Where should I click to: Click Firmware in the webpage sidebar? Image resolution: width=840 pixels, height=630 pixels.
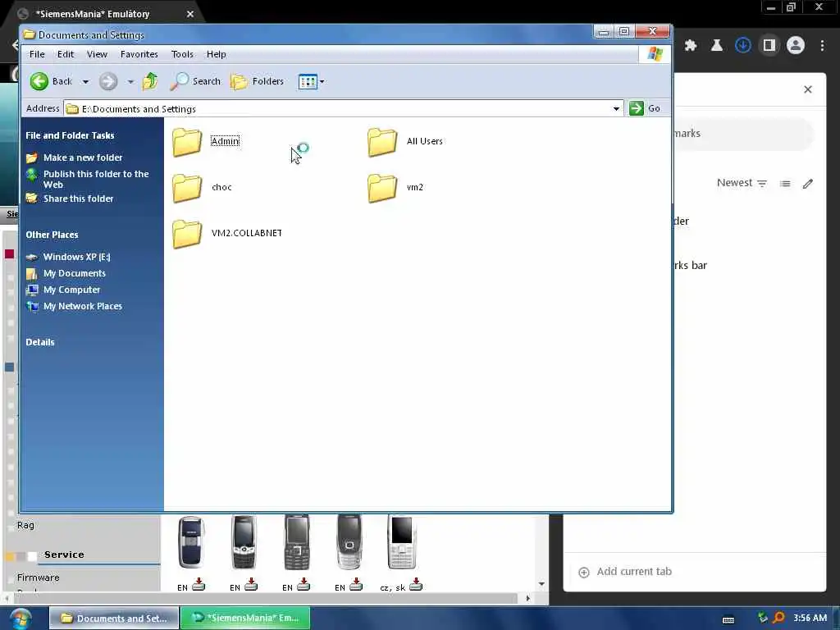pyautogui.click(x=38, y=577)
